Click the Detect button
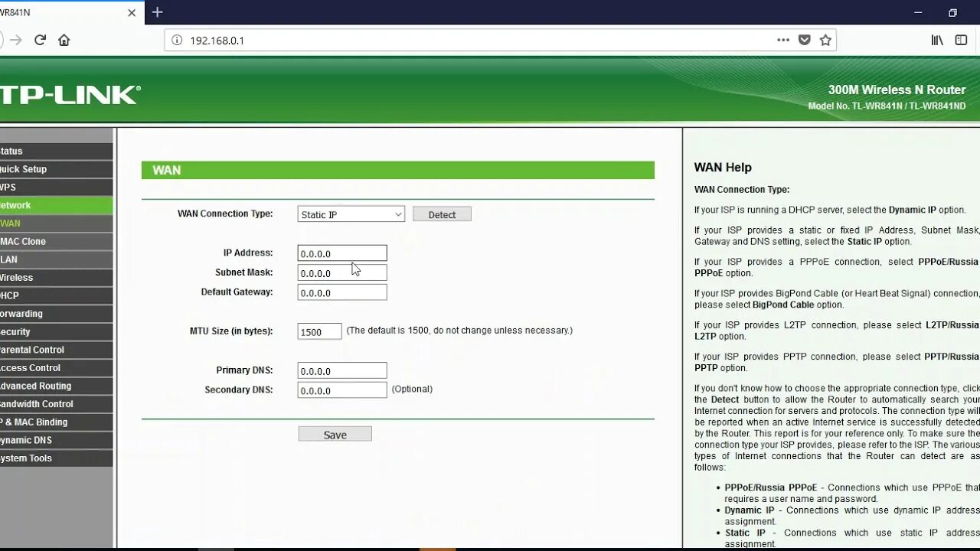 (442, 214)
